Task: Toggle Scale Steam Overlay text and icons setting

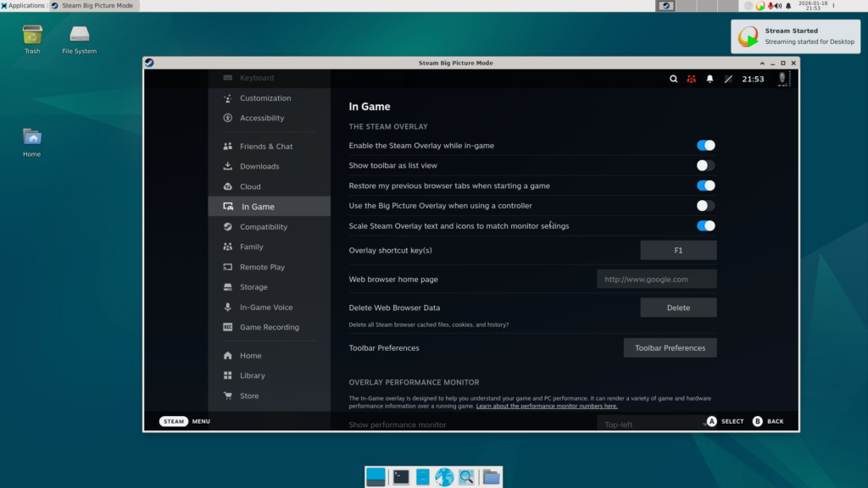Action: point(706,225)
